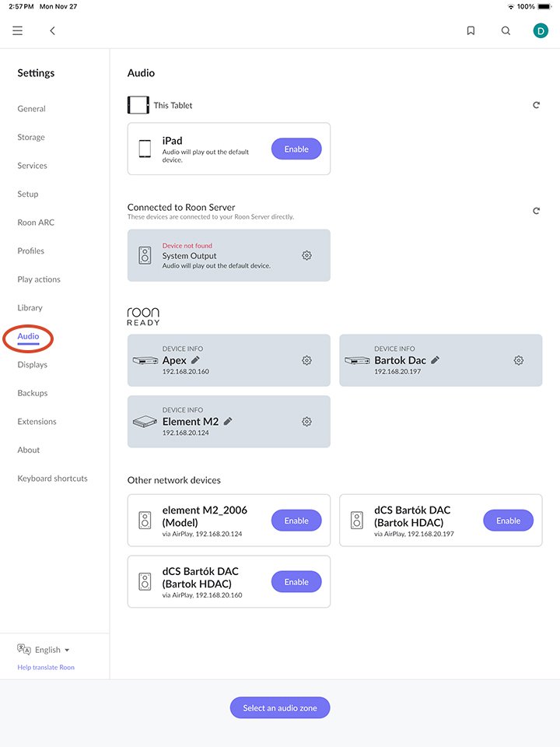The height and width of the screenshot is (747, 560).
Task: Open the bookmarks icon
Action: click(471, 30)
